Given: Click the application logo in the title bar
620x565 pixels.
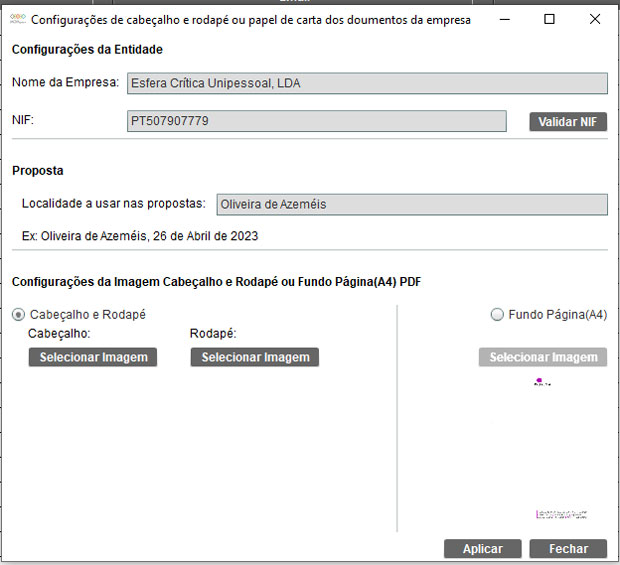Looking at the screenshot, I should tap(17, 19).
